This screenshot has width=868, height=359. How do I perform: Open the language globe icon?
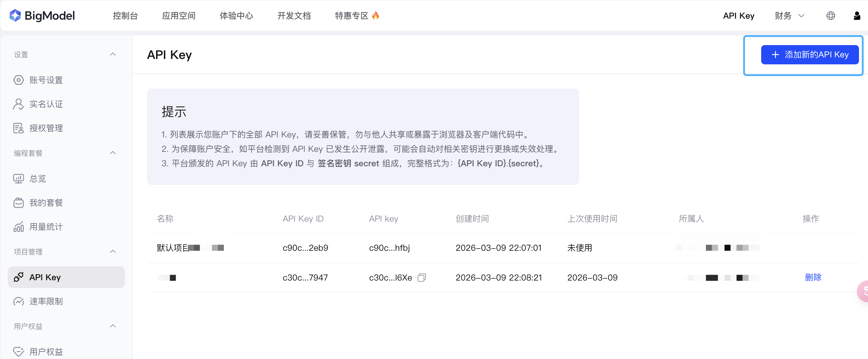830,16
